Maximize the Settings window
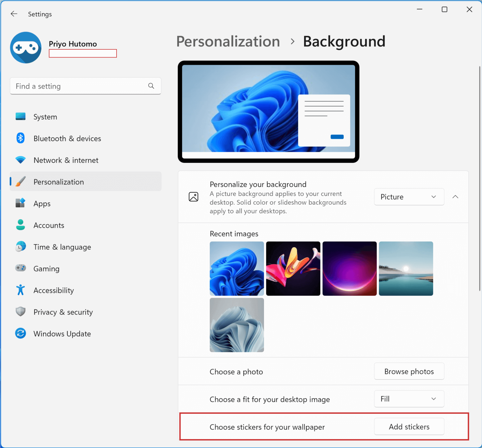This screenshot has height=448, width=482. tap(444, 9)
